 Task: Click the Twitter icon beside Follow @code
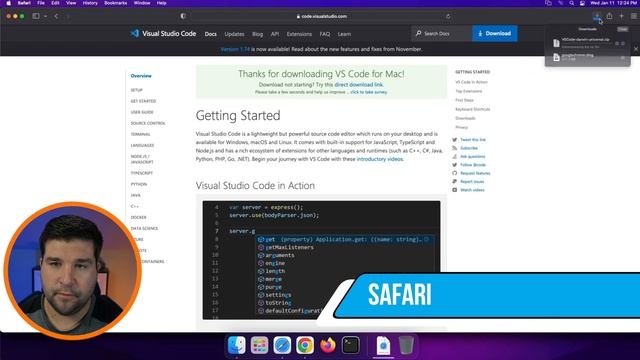(x=455, y=165)
